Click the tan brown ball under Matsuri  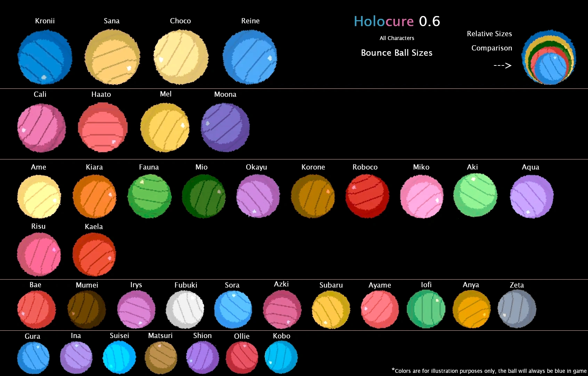pos(161,358)
